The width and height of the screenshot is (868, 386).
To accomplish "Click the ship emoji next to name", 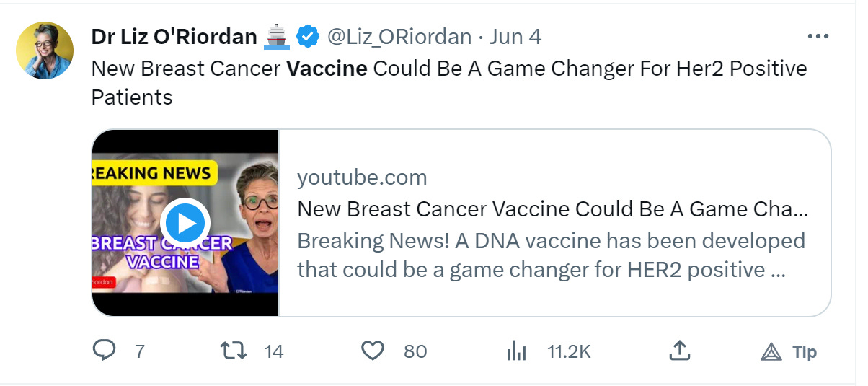I will [278, 36].
